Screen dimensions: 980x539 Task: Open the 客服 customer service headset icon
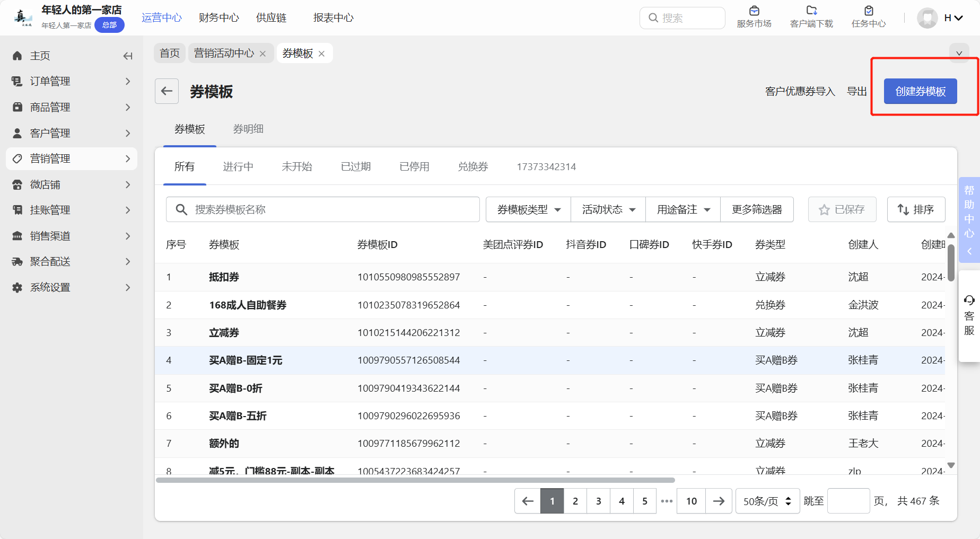969,301
